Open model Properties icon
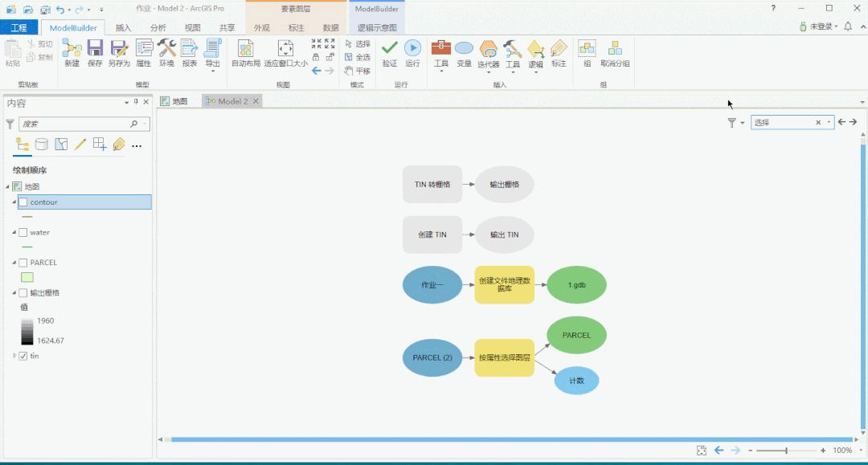 pos(144,49)
